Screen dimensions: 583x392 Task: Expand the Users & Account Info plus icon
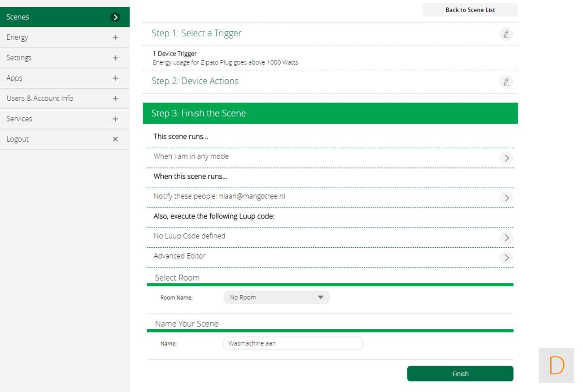tap(115, 99)
